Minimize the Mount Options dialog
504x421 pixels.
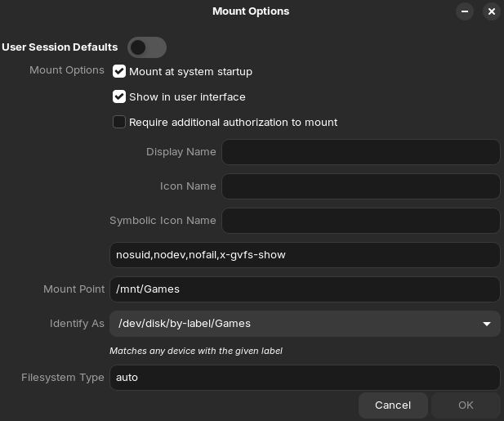pyautogui.click(x=465, y=11)
